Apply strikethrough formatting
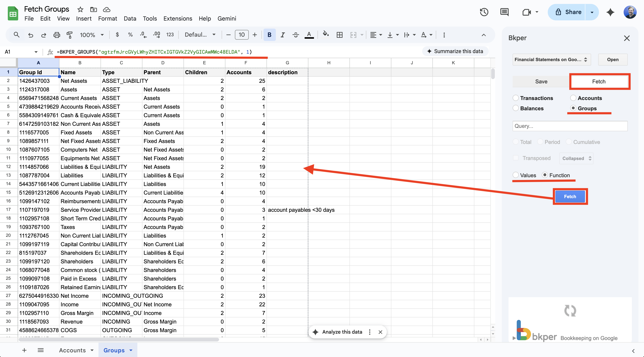The width and height of the screenshot is (644, 357). [295, 35]
